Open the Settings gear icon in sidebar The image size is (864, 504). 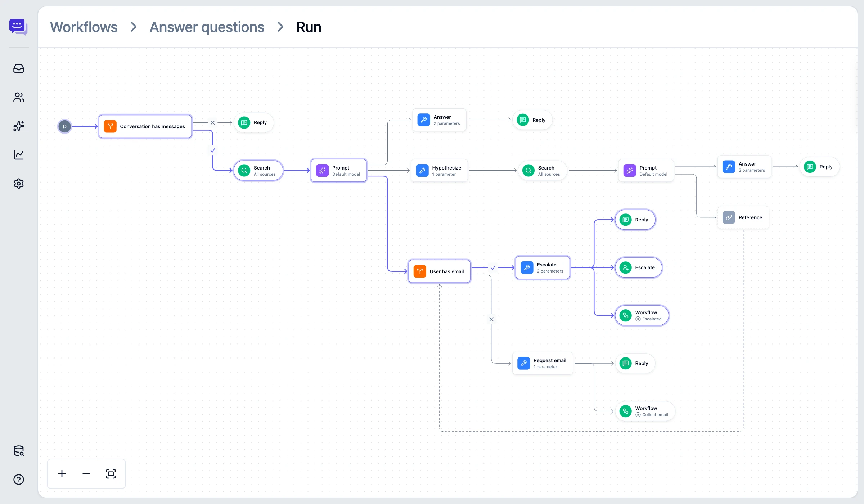[x=19, y=184]
